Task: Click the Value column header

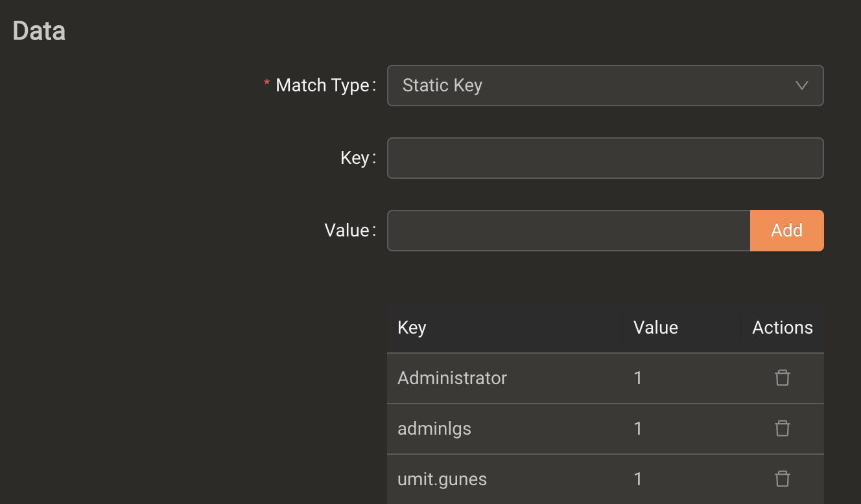Action: point(682,328)
